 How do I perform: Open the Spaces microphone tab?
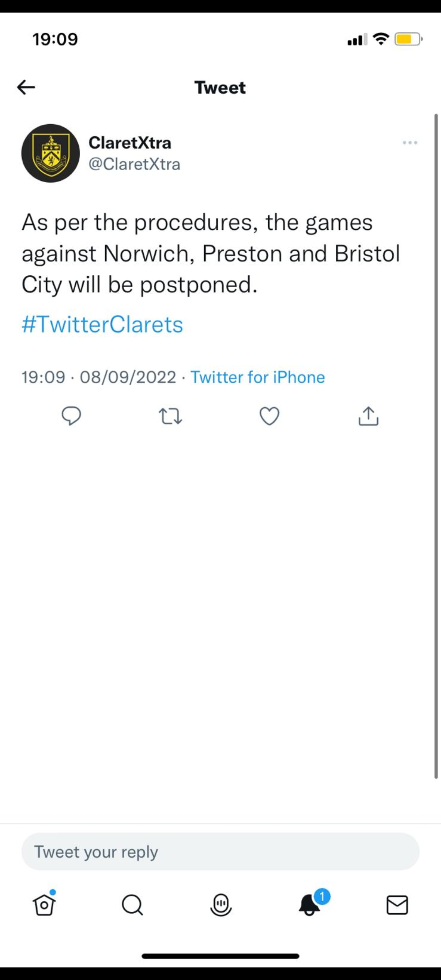tap(221, 904)
